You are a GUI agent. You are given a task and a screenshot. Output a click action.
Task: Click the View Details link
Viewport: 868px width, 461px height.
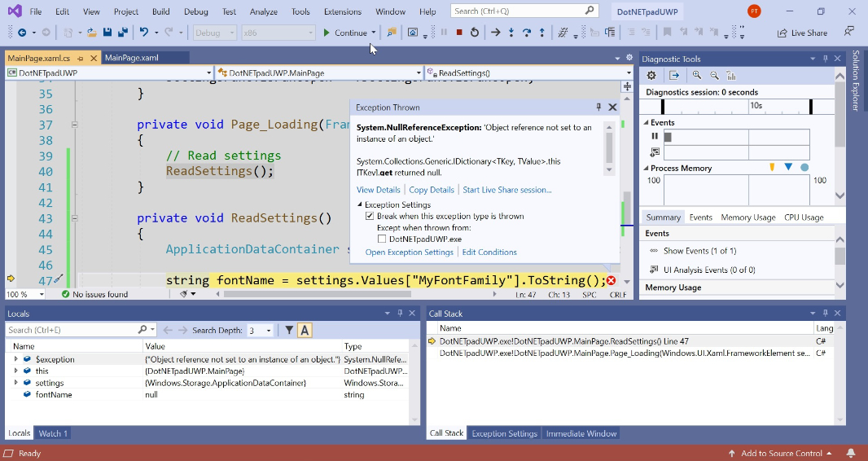click(379, 190)
